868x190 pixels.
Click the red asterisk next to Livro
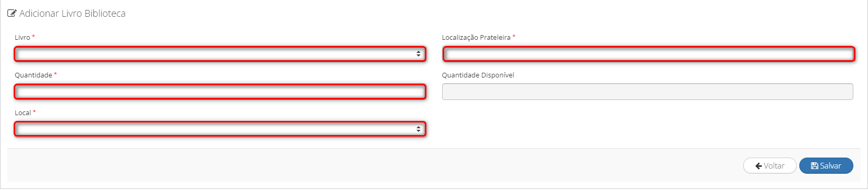[x=34, y=37]
